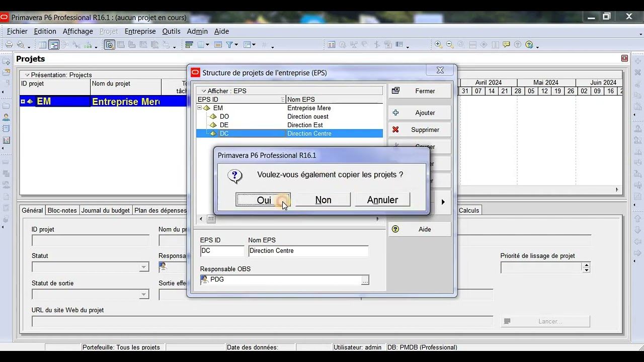Open the Statut de sortie dropdown arrow
The width and height of the screenshot is (644, 362).
(x=144, y=295)
